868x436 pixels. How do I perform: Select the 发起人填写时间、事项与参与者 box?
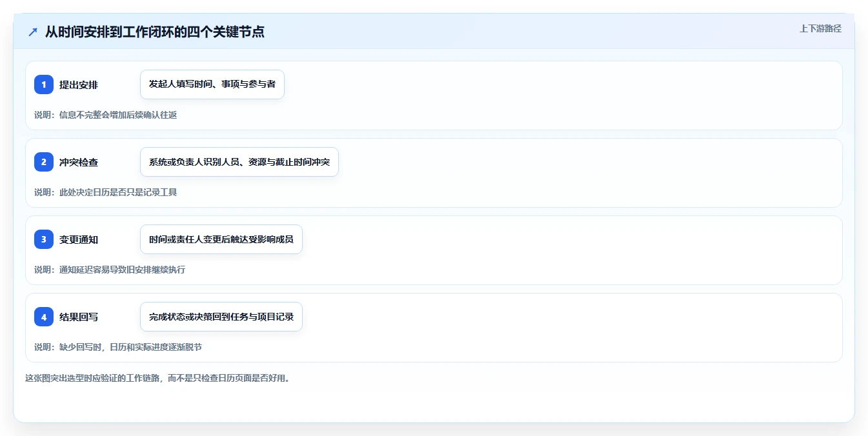212,84
